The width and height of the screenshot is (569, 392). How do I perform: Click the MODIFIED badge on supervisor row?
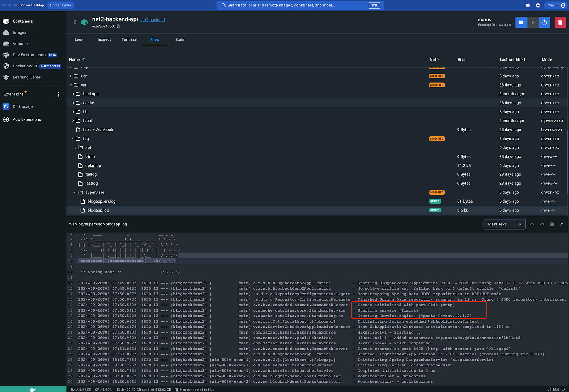point(437,193)
